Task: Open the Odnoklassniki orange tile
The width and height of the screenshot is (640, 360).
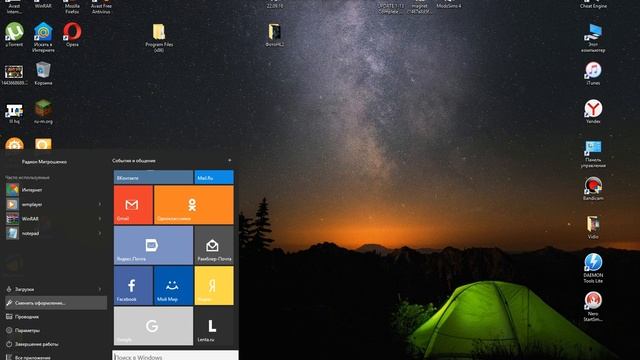Action: (194, 204)
